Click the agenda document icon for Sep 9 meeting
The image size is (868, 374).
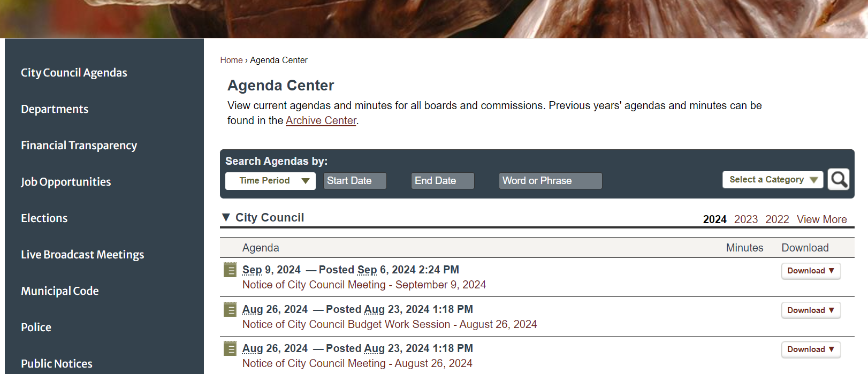click(x=230, y=270)
